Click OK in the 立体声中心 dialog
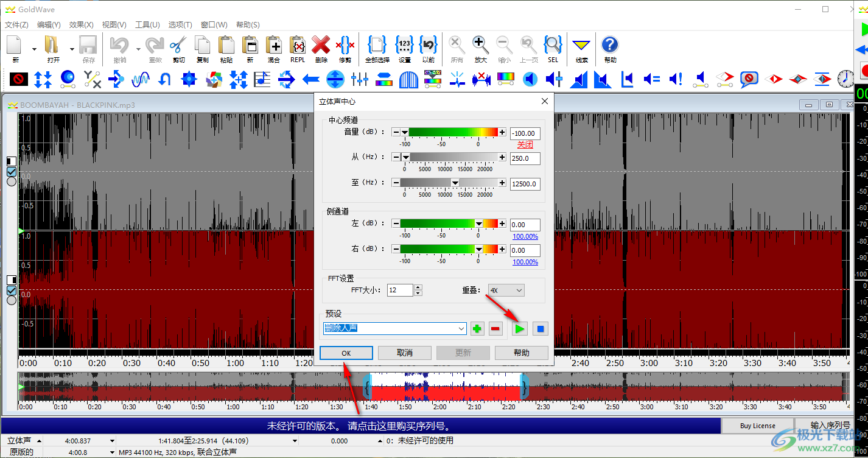This screenshot has width=868, height=458. click(346, 353)
